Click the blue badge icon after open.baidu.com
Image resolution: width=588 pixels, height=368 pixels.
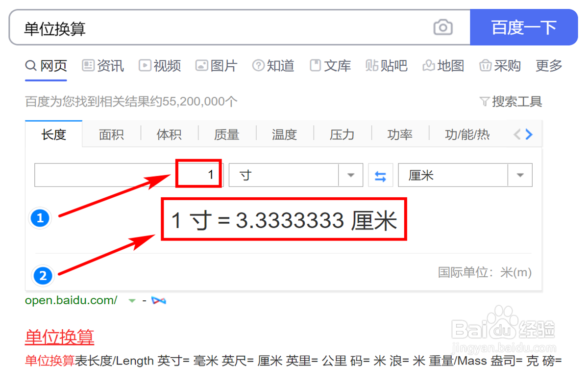pos(159,300)
